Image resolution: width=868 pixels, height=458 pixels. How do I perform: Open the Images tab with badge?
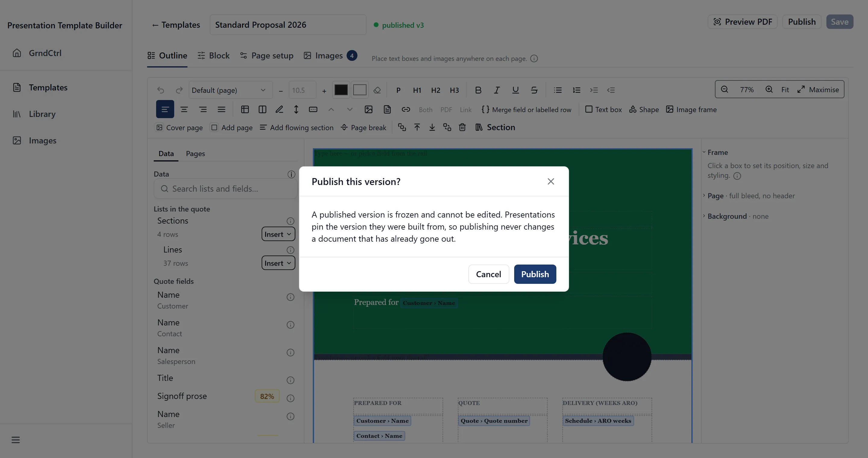(330, 55)
